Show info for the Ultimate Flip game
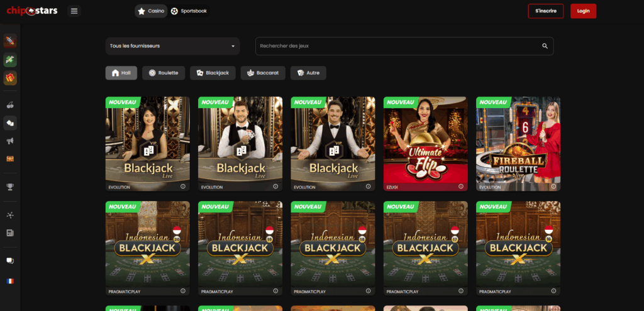Image resolution: width=644 pixels, height=311 pixels. [x=461, y=187]
